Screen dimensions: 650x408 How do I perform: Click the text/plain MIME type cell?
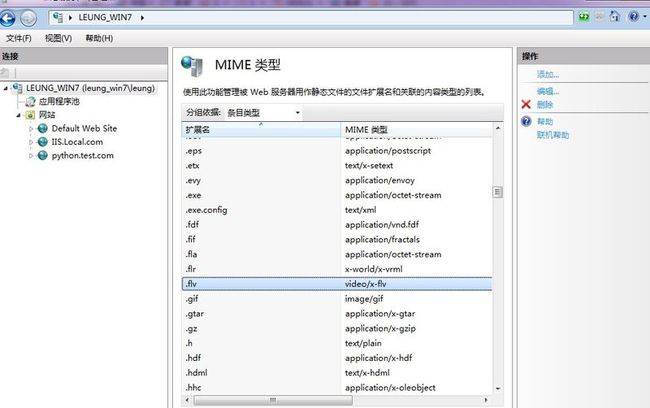point(363,343)
